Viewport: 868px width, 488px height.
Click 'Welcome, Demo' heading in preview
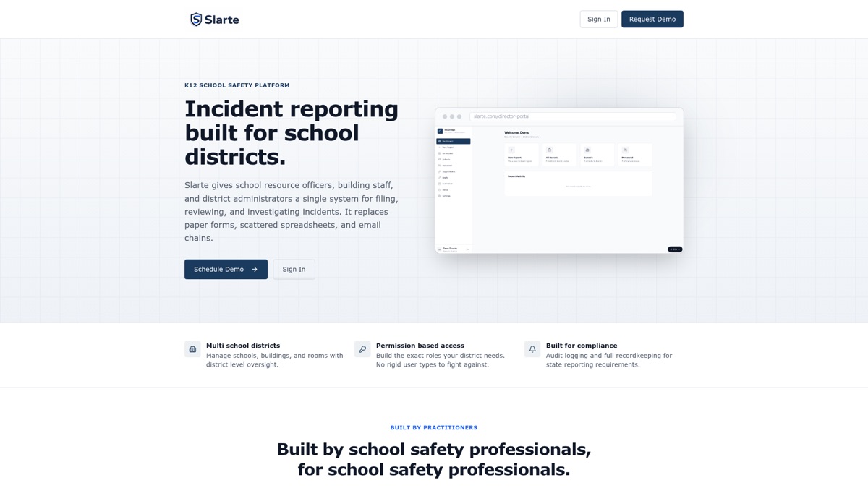coord(517,132)
